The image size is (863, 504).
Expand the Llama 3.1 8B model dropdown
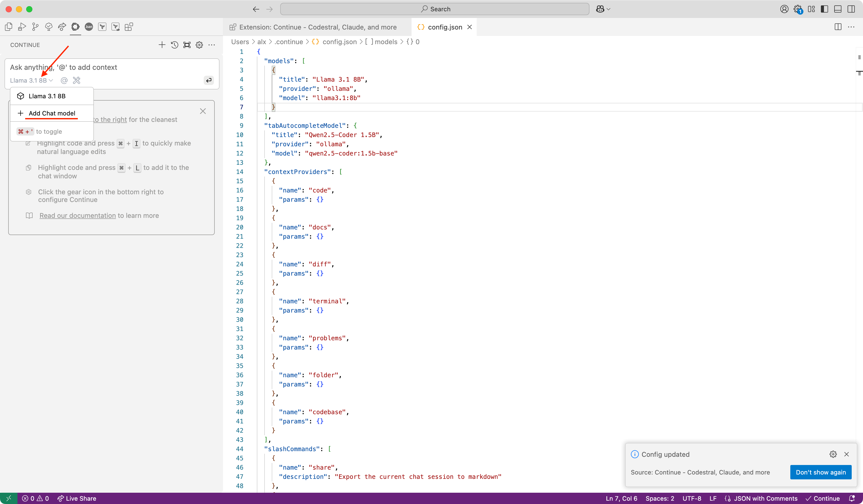tap(31, 80)
